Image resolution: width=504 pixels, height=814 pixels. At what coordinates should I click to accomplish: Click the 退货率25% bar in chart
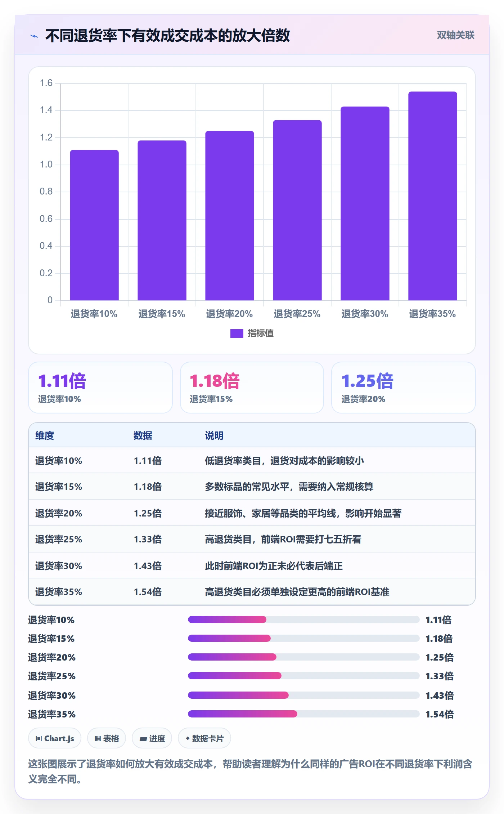297,210
